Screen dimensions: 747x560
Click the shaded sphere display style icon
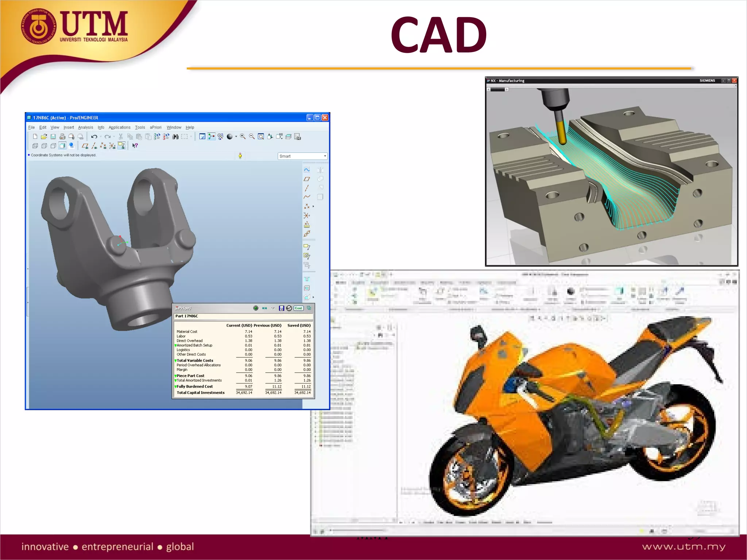[229, 137]
